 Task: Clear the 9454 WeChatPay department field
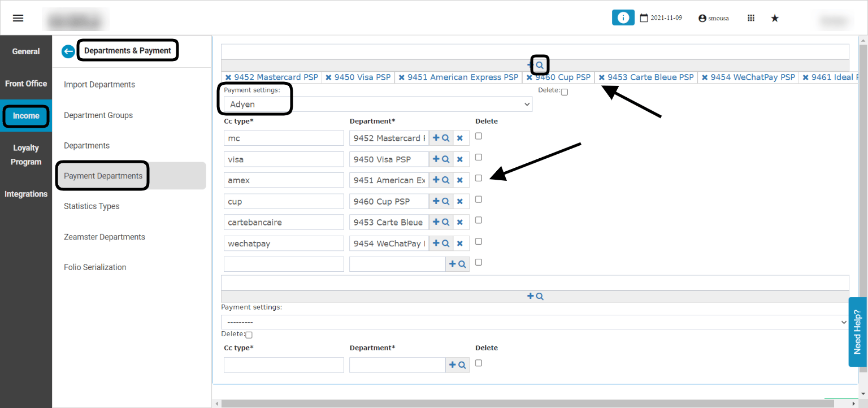(x=461, y=244)
